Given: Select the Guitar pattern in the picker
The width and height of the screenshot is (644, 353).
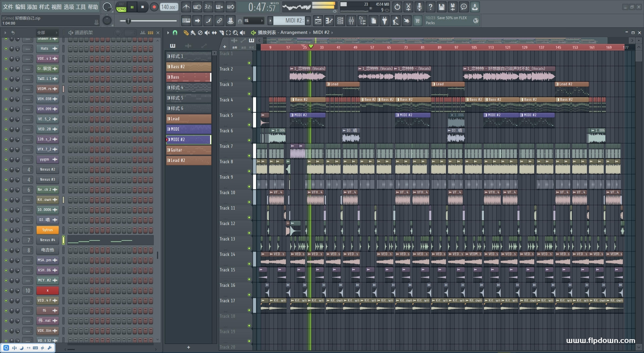Looking at the screenshot, I should tap(189, 150).
